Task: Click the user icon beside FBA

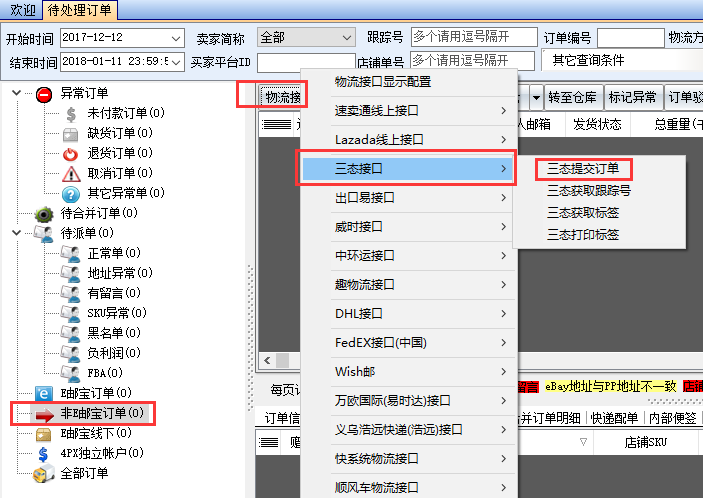Action: (x=70, y=373)
